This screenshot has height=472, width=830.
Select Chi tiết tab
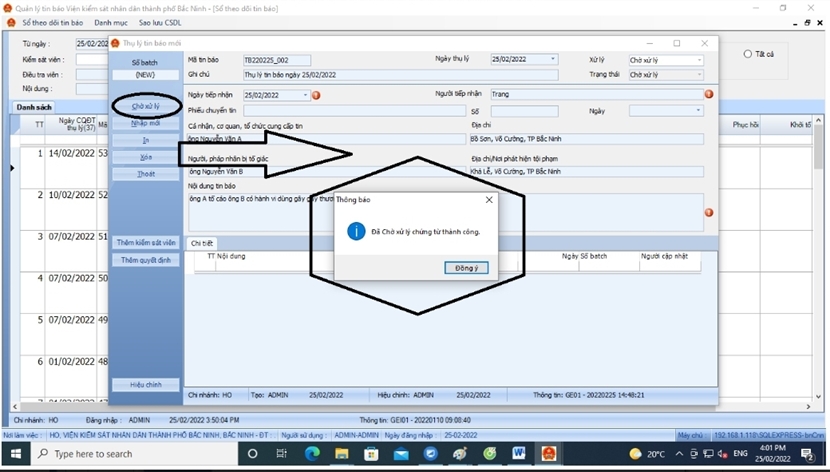click(202, 243)
